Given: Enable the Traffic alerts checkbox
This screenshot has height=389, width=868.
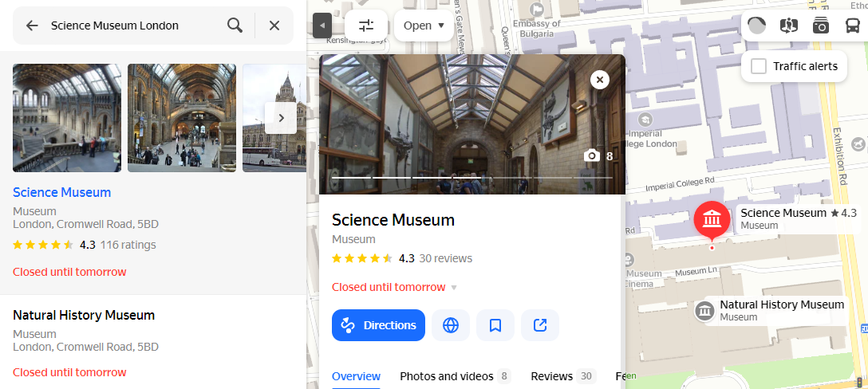Looking at the screenshot, I should click(759, 66).
